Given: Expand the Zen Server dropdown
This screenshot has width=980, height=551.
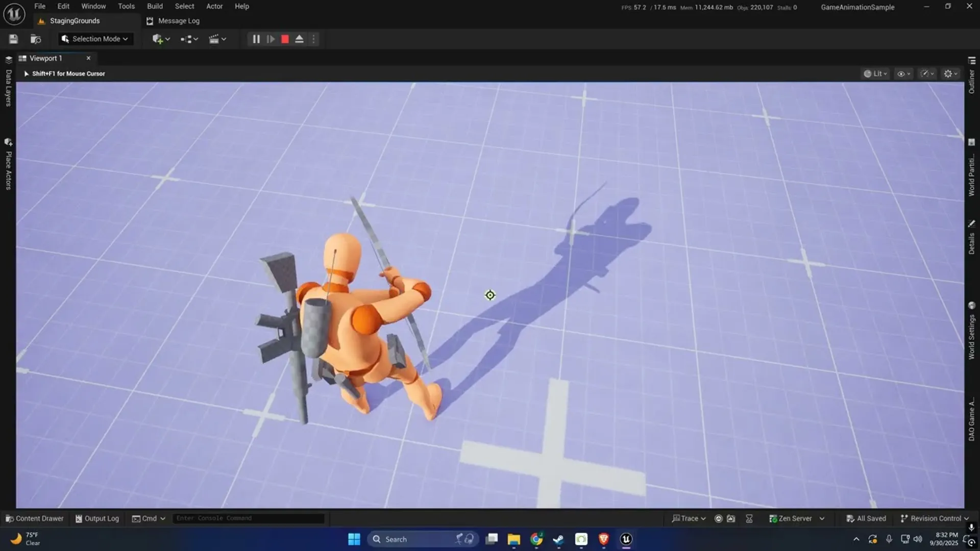Looking at the screenshot, I should tap(822, 518).
